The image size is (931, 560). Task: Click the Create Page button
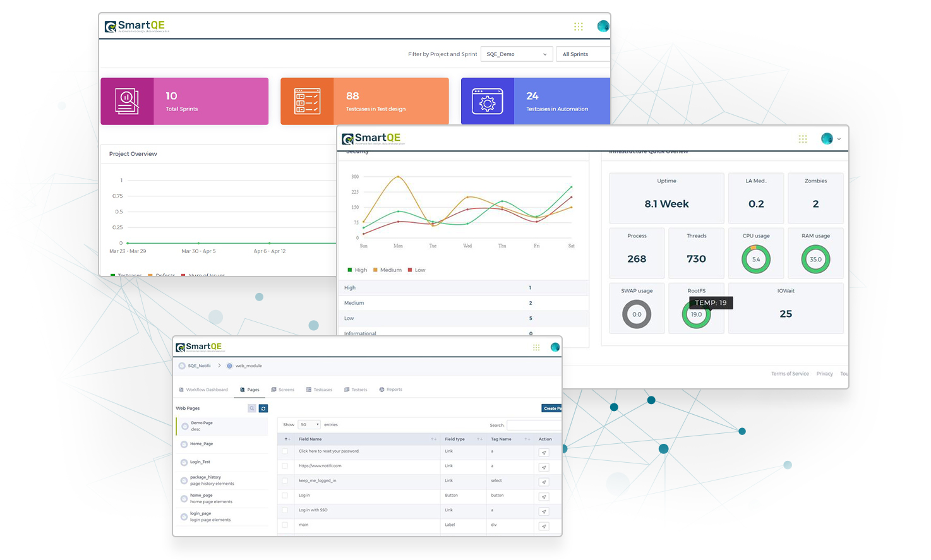coord(551,408)
